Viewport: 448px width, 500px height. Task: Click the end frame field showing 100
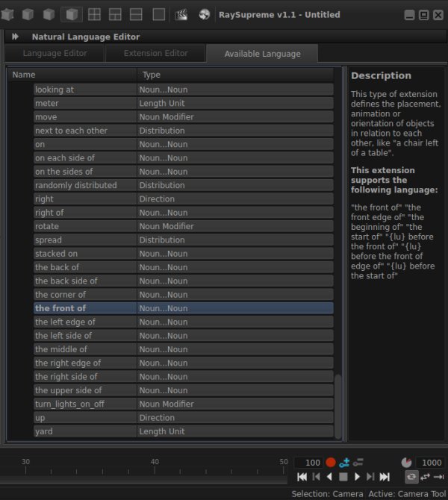(309, 463)
